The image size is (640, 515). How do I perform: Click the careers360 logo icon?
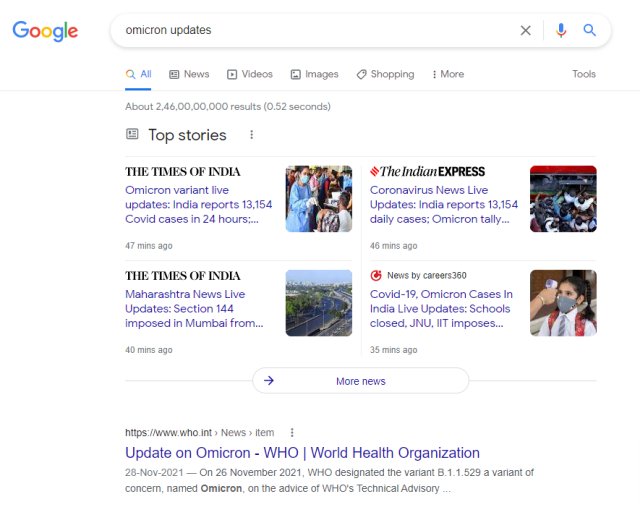pyautogui.click(x=376, y=275)
